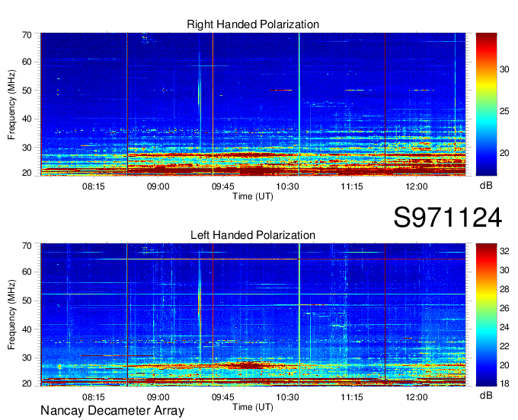Click the 09:45 time tick of right-handed plot
The width and height of the screenshot is (518, 420).
point(222,186)
